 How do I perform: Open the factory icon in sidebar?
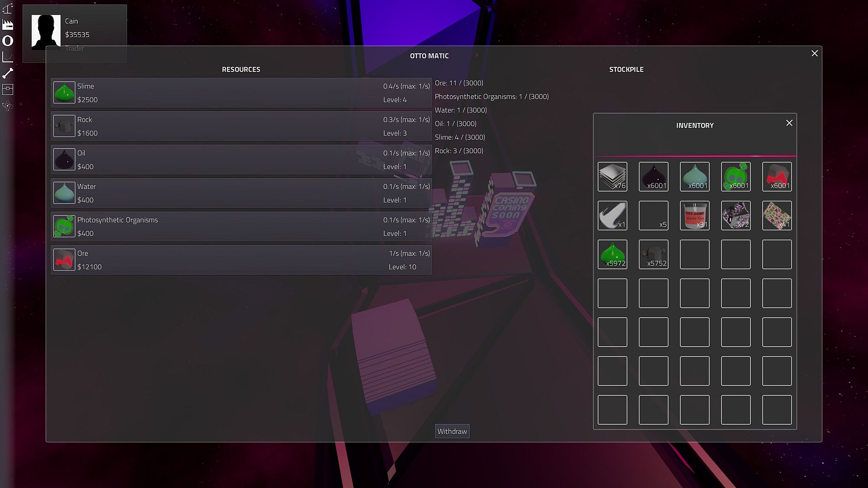8,24
